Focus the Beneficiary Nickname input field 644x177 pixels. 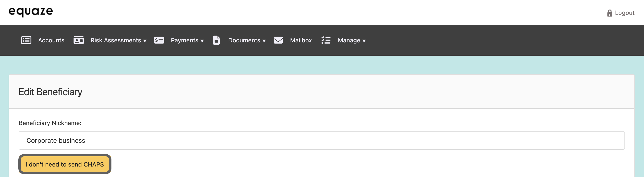[322, 140]
